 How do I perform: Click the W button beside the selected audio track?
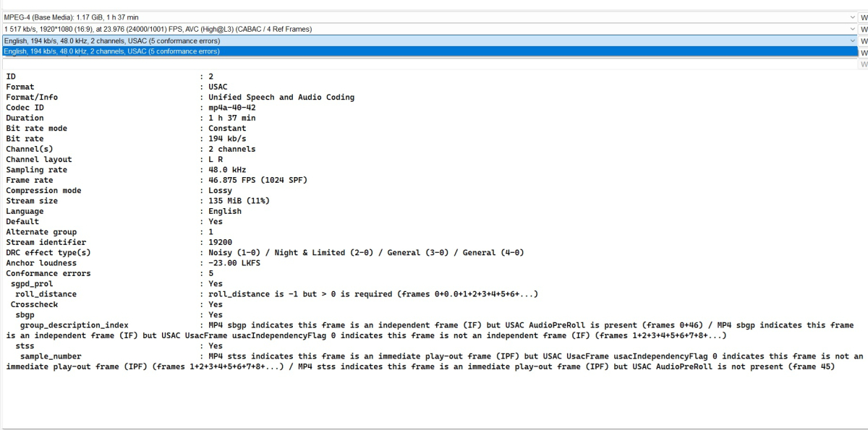864,52
